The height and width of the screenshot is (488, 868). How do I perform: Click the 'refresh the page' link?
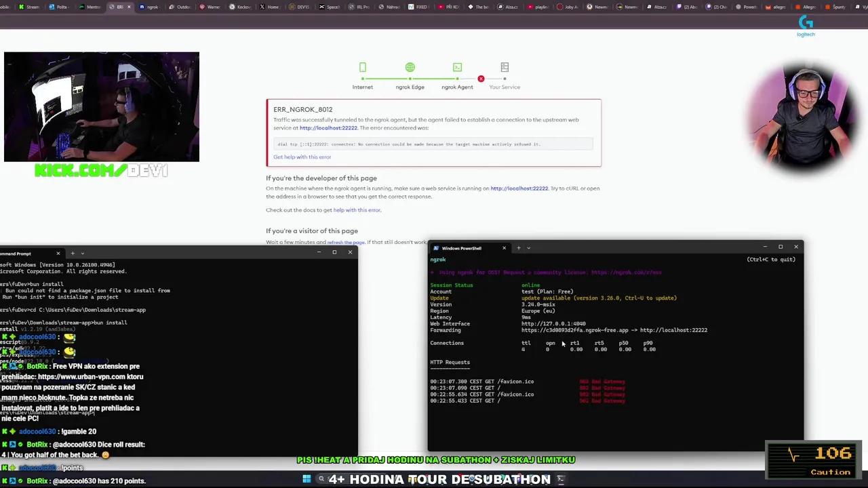(346, 242)
